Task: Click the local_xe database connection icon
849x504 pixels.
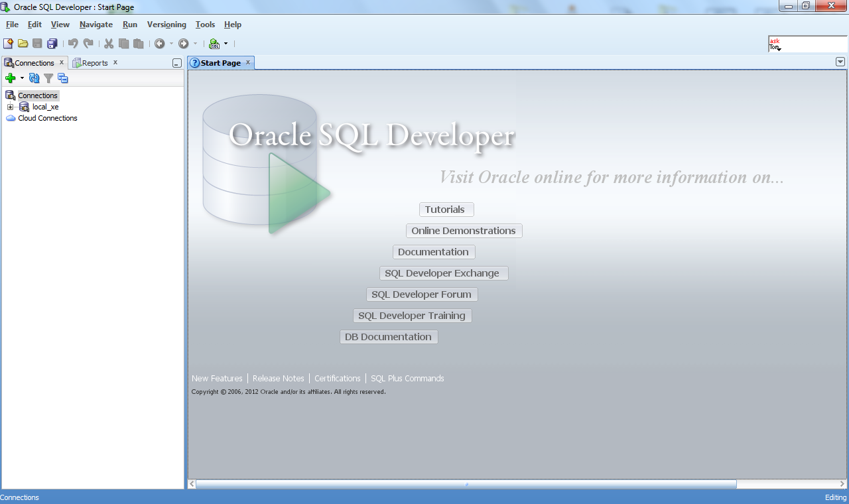Action: tap(25, 107)
